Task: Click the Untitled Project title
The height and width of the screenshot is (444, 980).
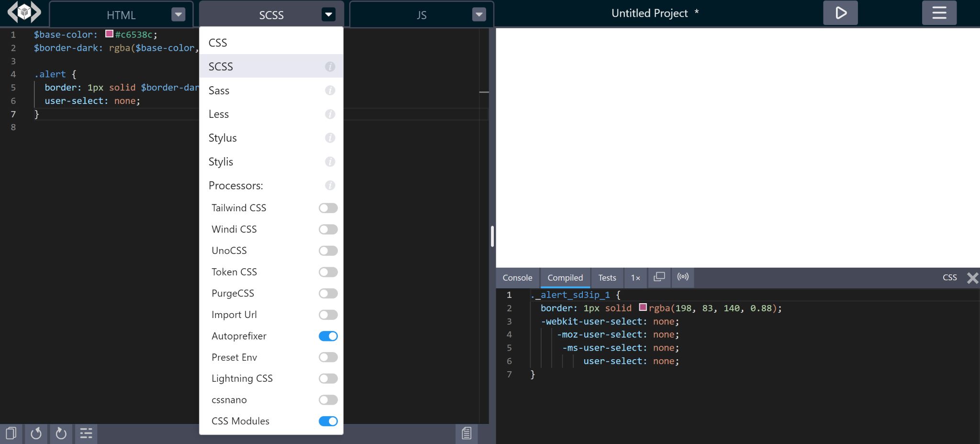Action: pyautogui.click(x=649, y=13)
